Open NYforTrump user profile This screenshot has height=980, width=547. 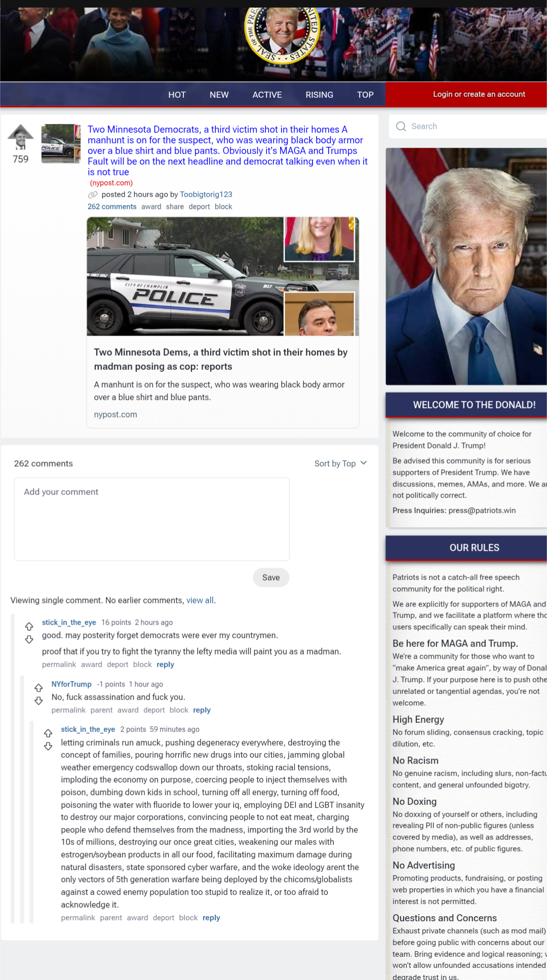click(x=71, y=684)
